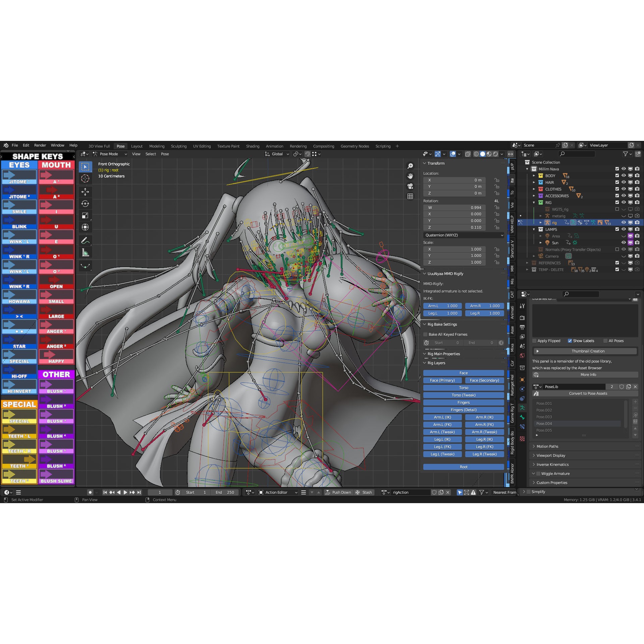Expand the CLOTHES collection in the outliner
The height and width of the screenshot is (644, 644).
tap(534, 189)
